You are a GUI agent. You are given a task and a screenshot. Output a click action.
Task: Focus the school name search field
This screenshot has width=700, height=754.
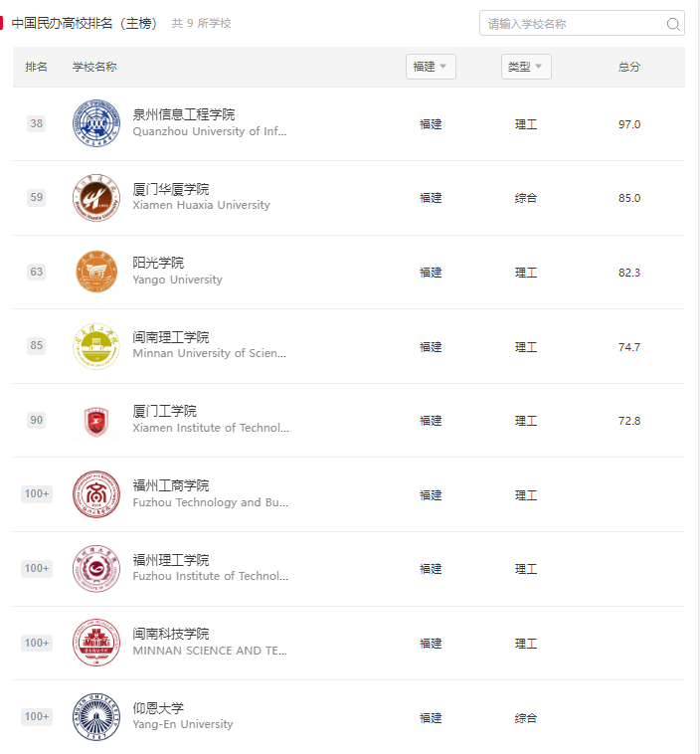(x=582, y=23)
